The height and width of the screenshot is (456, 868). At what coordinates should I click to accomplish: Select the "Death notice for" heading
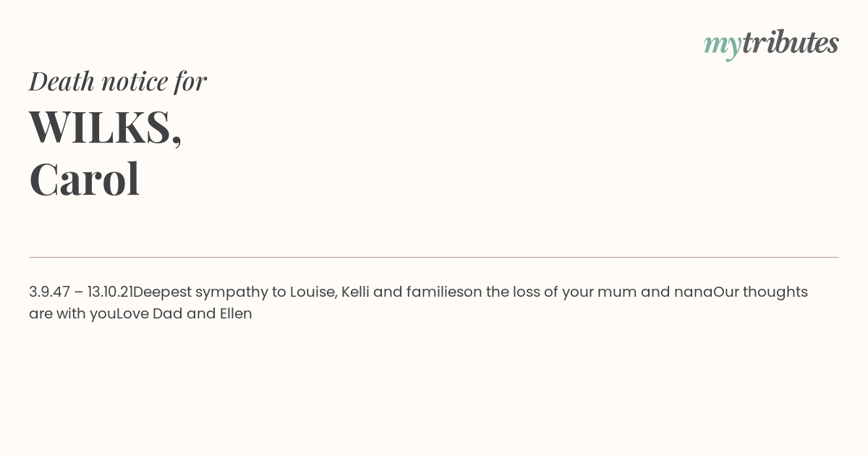click(x=118, y=81)
